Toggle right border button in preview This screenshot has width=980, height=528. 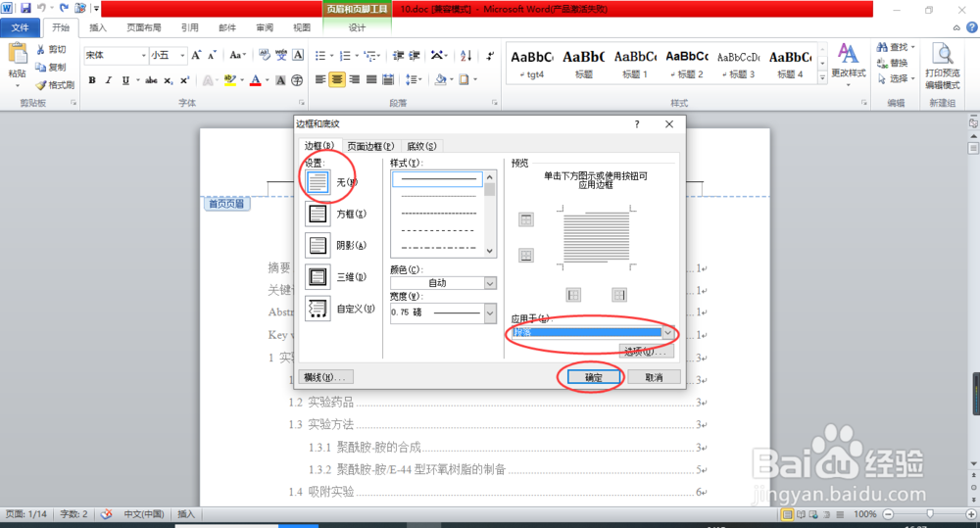click(618, 295)
